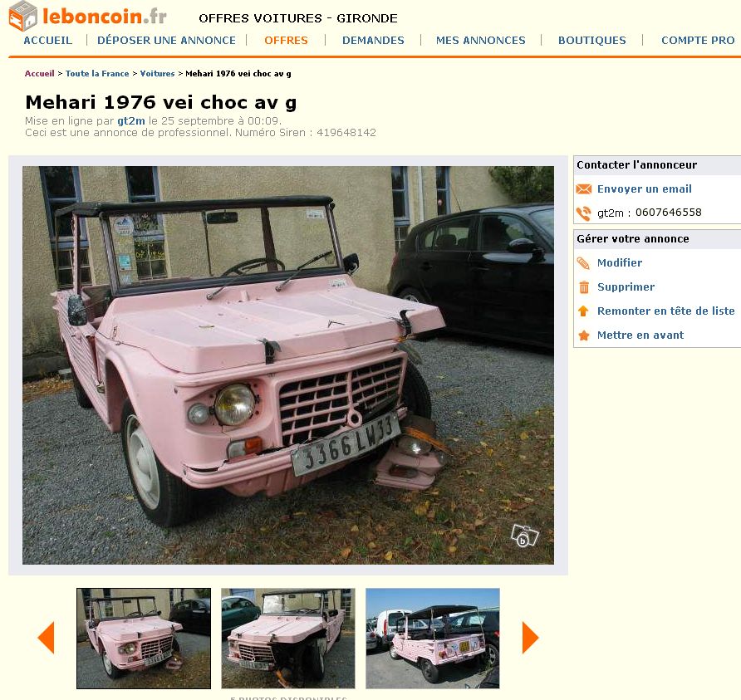Click the pencil Modifier icon
The height and width of the screenshot is (700, 741).
point(584,263)
